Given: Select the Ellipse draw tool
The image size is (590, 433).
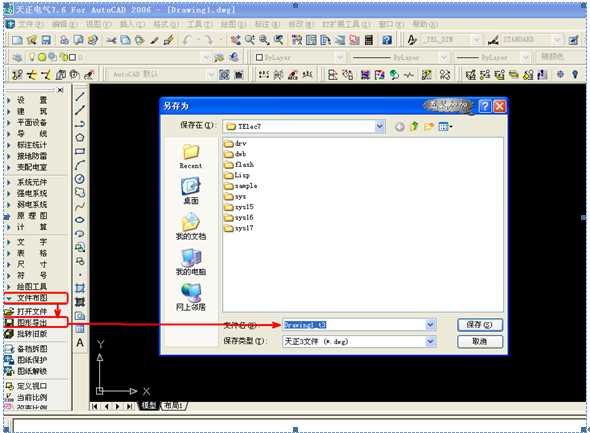Looking at the screenshot, I should [x=80, y=220].
